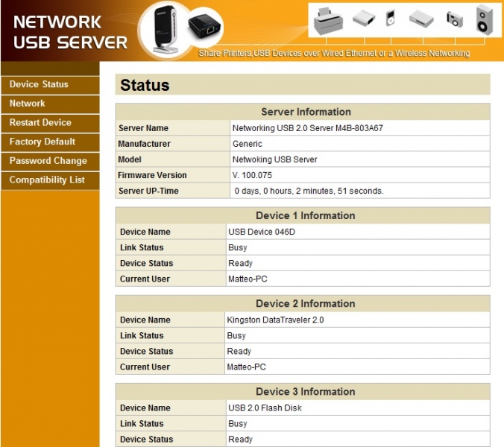Click the camera icon in header banner

point(454,19)
